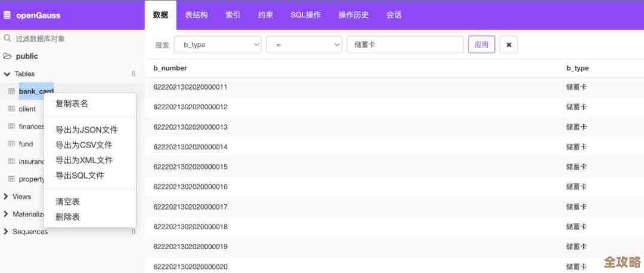Click cell 6222021302020000019

[x=190, y=246]
